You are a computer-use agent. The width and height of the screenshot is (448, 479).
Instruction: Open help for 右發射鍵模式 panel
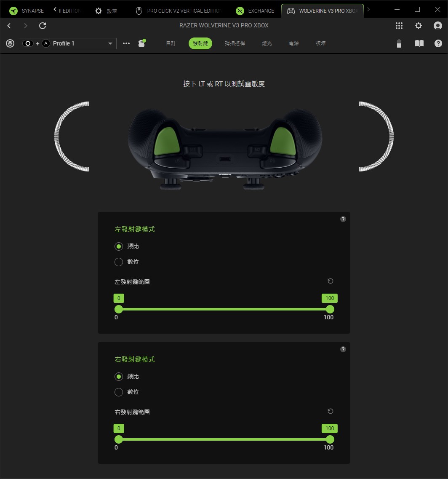pyautogui.click(x=343, y=349)
